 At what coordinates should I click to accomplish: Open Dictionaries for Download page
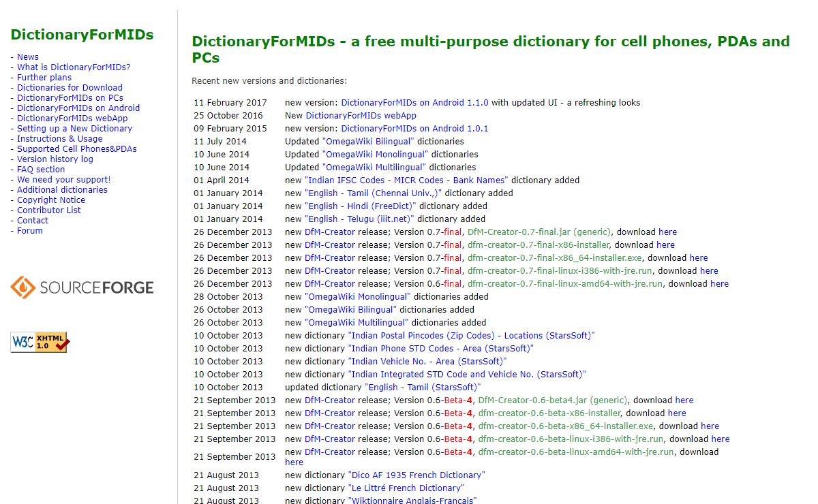point(70,88)
